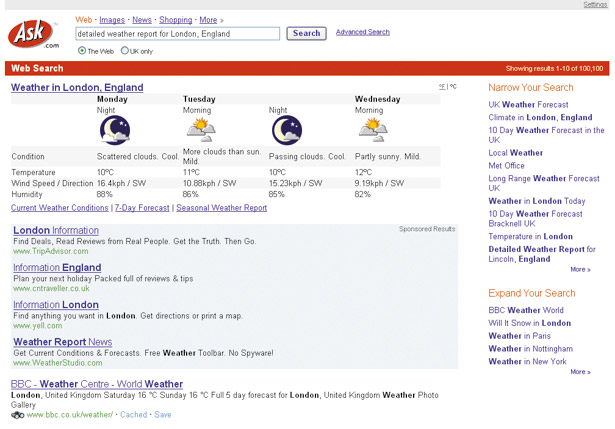Select Met Office suggestion
This screenshot has width=615, height=429.
click(x=506, y=166)
